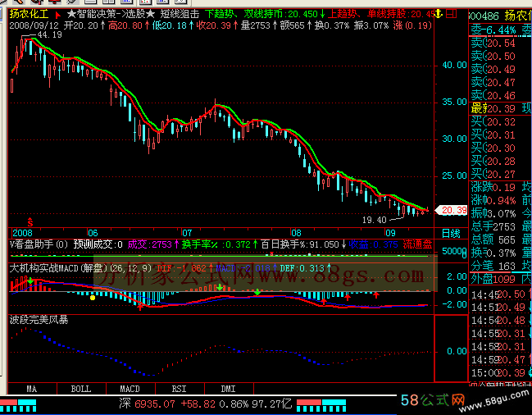Click the +58.82 index change in status bar

(x=198, y=404)
